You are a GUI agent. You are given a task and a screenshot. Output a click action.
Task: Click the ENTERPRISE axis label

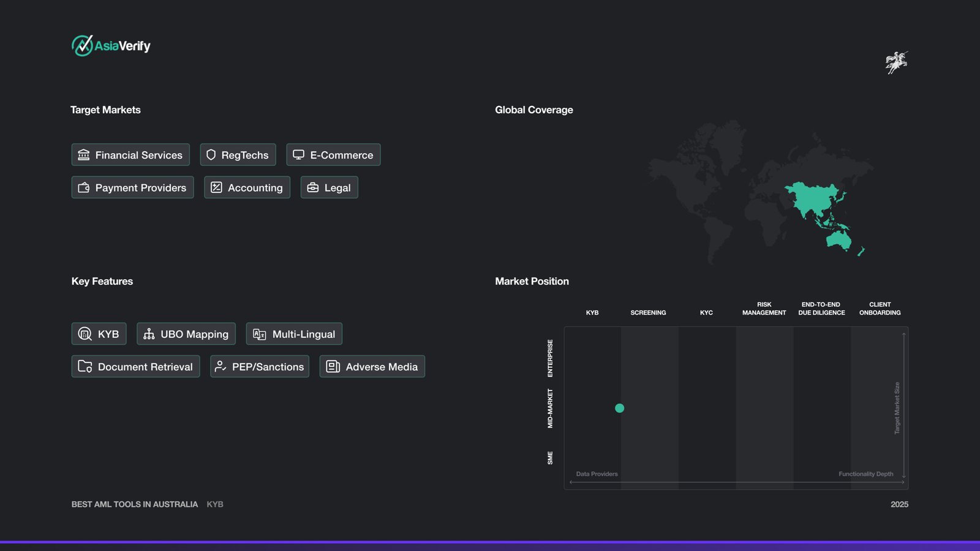(x=550, y=358)
